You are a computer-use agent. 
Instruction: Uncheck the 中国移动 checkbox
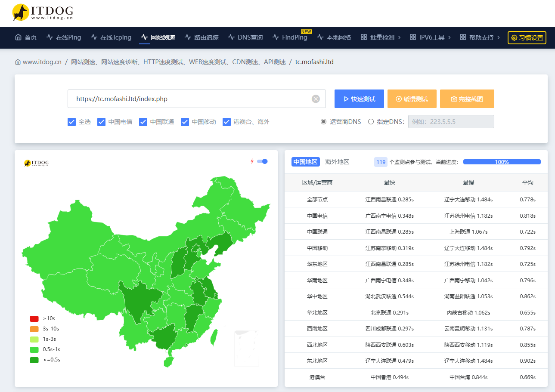point(185,122)
